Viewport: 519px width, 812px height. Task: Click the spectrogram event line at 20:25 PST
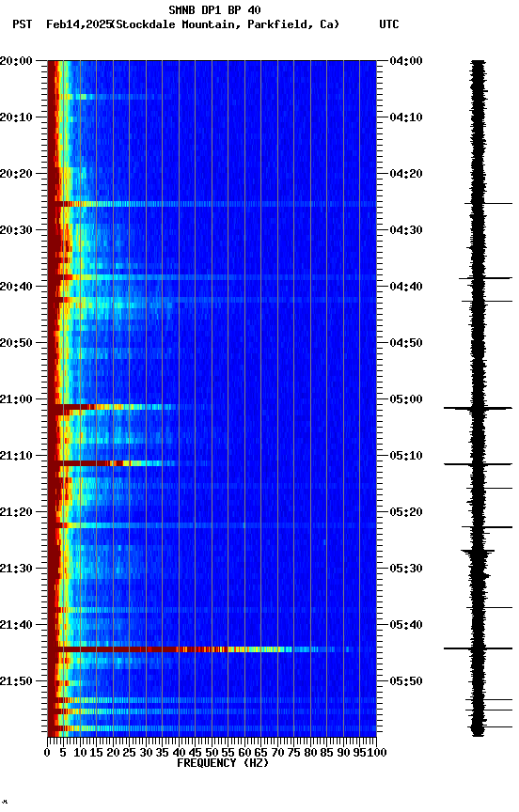point(212,204)
